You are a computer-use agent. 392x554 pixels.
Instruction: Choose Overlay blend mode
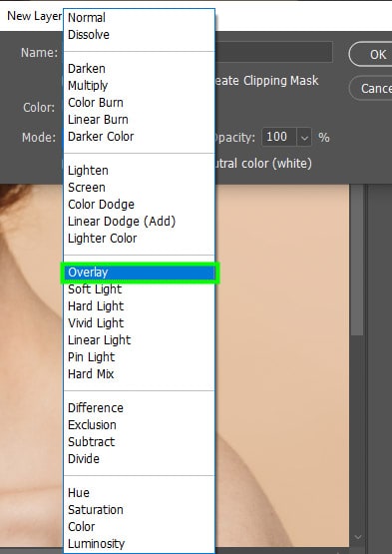[x=139, y=273]
